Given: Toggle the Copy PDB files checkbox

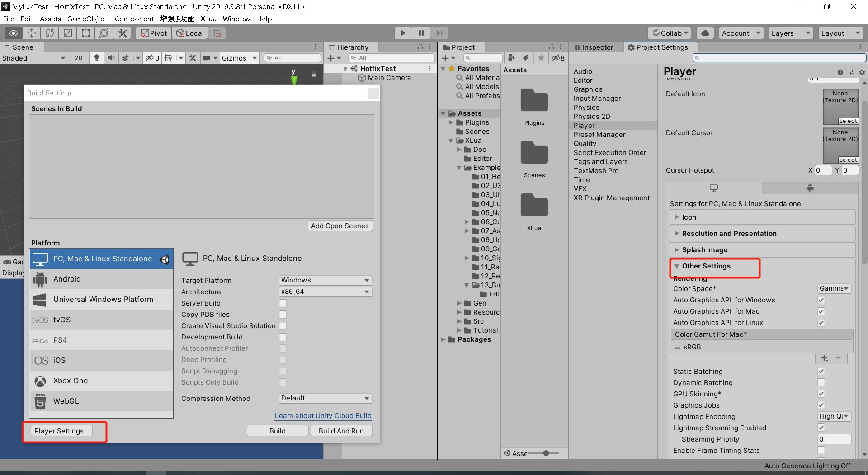Looking at the screenshot, I should coord(283,315).
